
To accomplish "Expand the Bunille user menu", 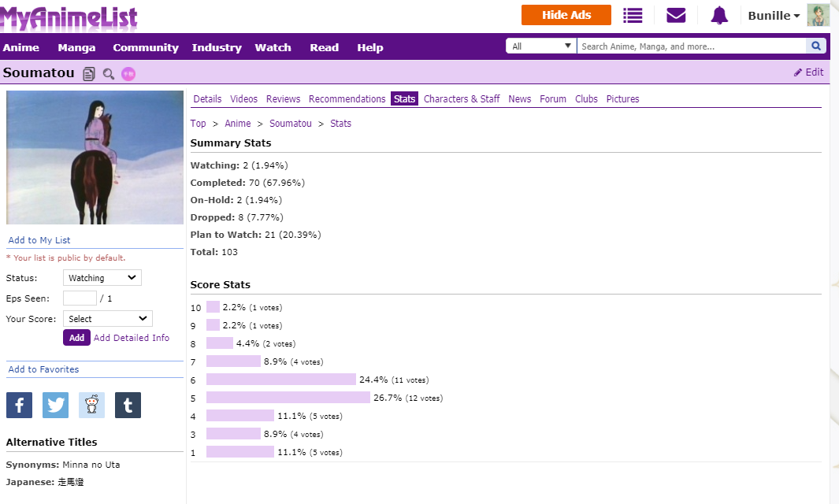I will pyautogui.click(x=774, y=16).
